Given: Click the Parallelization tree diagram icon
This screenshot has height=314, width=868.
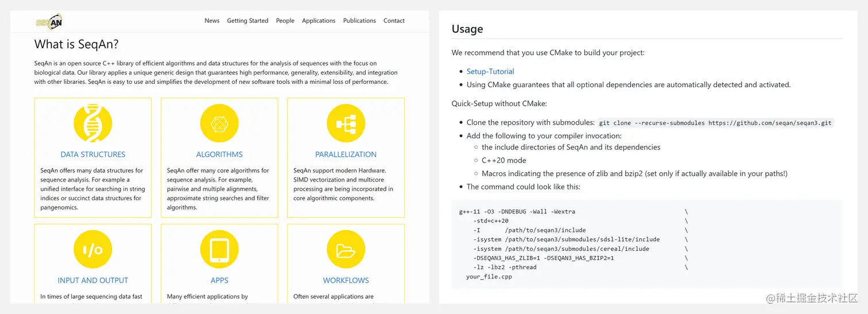Looking at the screenshot, I should (346, 123).
